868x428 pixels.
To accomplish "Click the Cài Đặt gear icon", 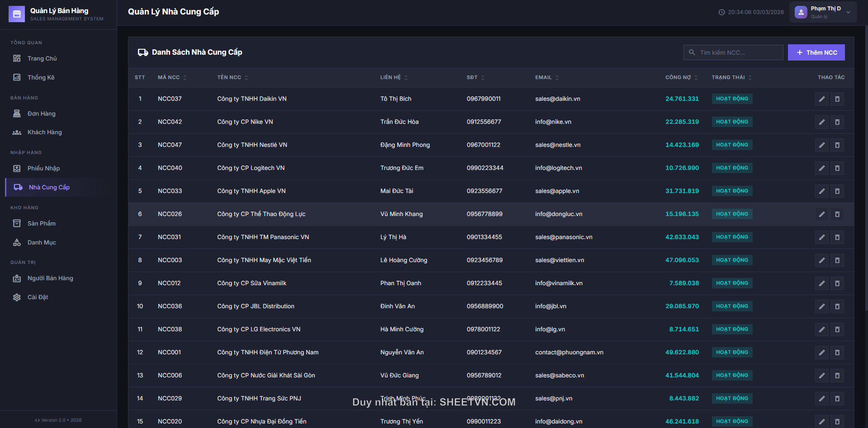I will [x=17, y=297].
